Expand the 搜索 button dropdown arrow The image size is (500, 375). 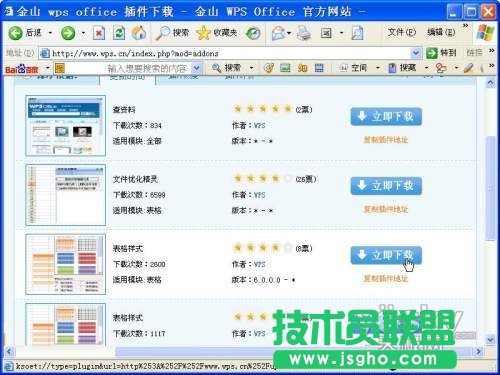[252, 68]
